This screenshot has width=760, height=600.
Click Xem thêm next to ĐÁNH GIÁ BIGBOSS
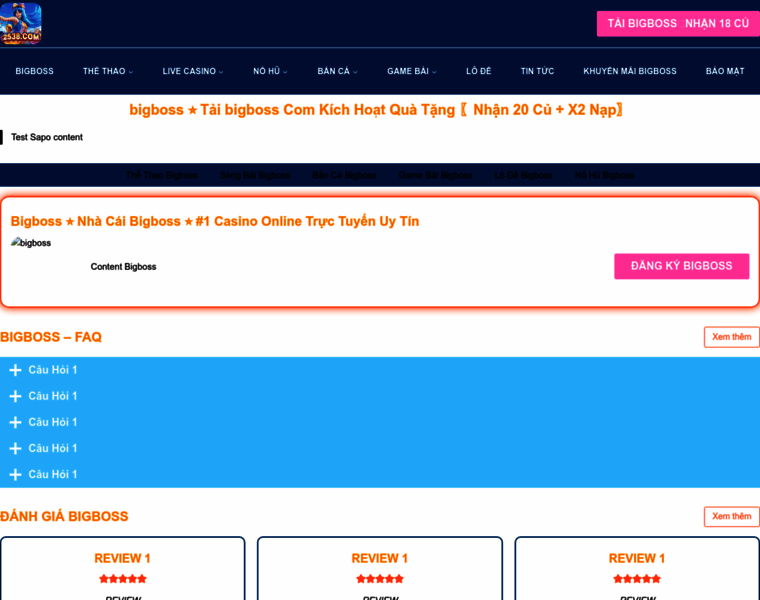tap(731, 516)
